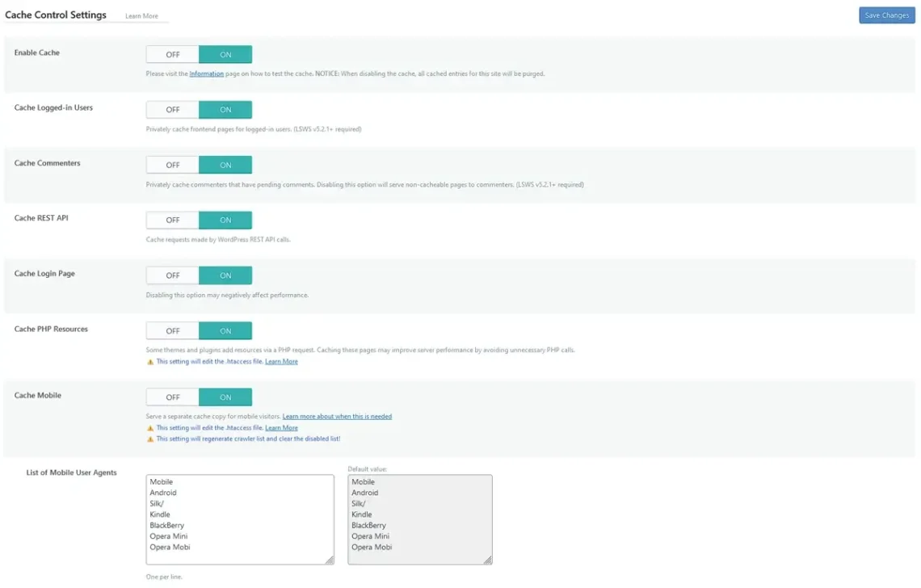This screenshot has height=588, width=921.
Task: Click Save Changes
Action: 886,15
